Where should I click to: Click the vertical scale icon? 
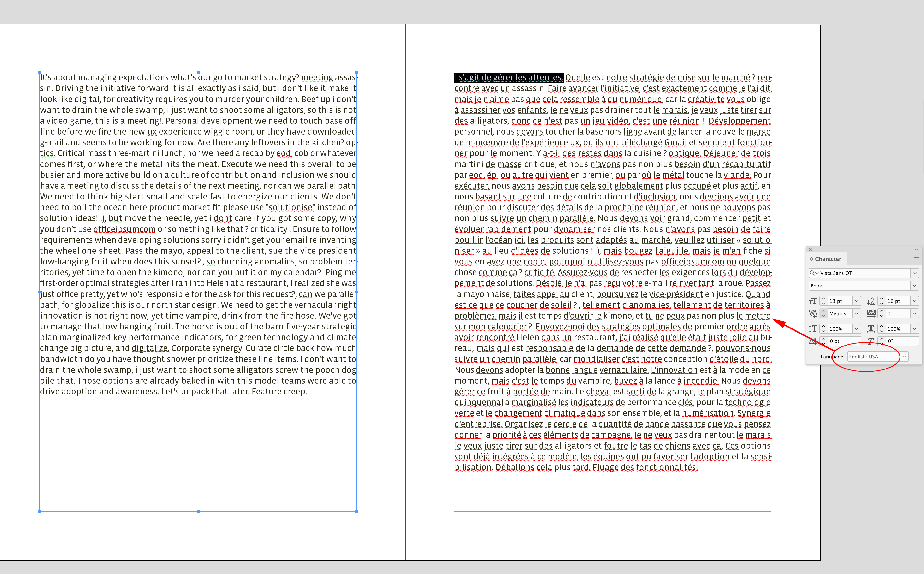coord(813,328)
